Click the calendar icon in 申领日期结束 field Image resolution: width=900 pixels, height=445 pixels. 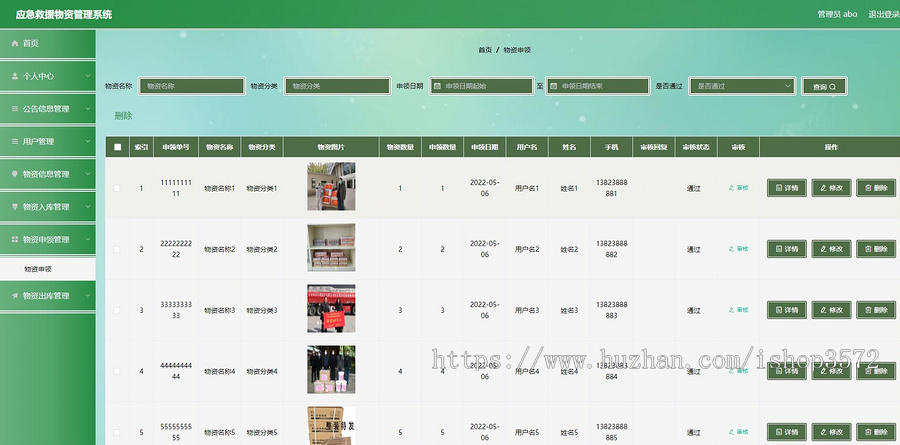[x=553, y=86]
